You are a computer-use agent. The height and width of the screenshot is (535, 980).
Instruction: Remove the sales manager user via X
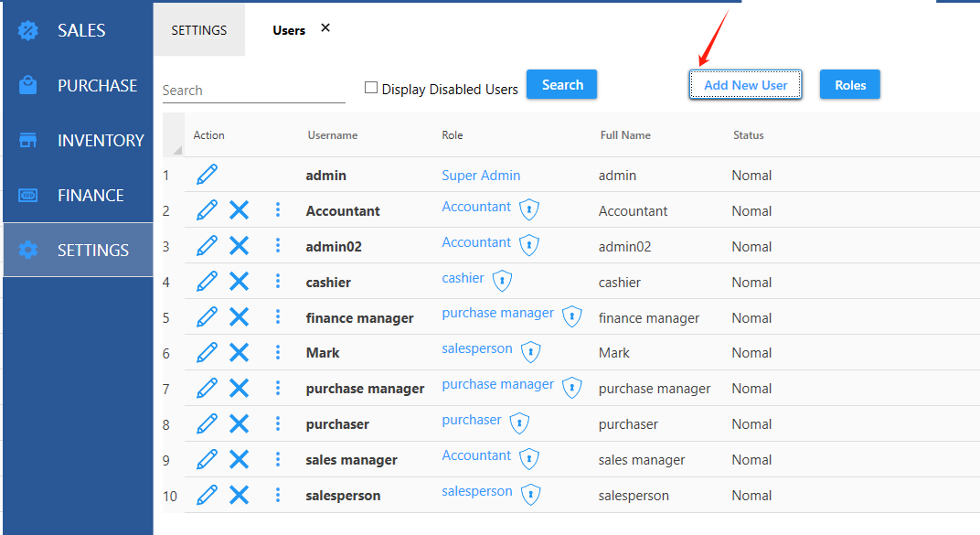(239, 459)
